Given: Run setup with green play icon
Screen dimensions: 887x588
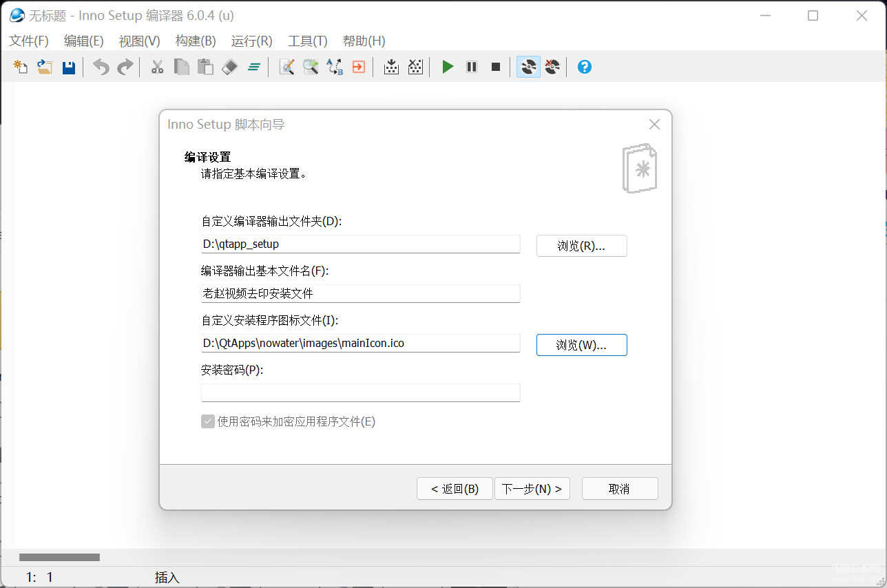Looking at the screenshot, I should point(448,67).
